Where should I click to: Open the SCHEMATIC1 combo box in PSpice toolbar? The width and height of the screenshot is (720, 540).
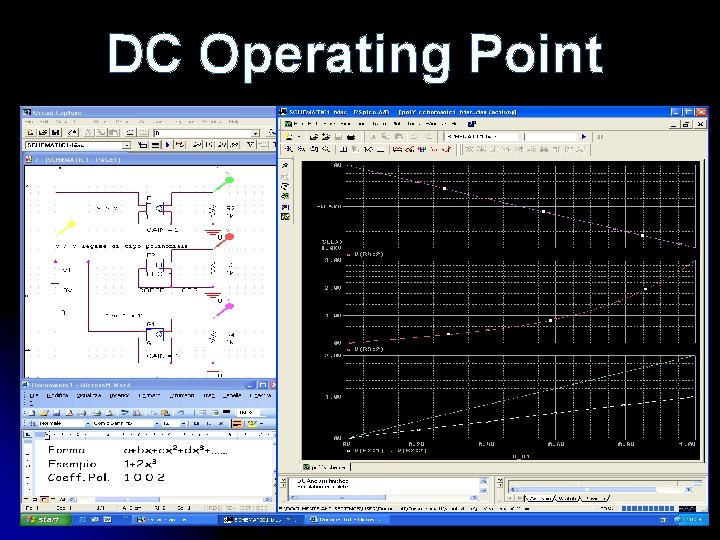[x=482, y=136]
